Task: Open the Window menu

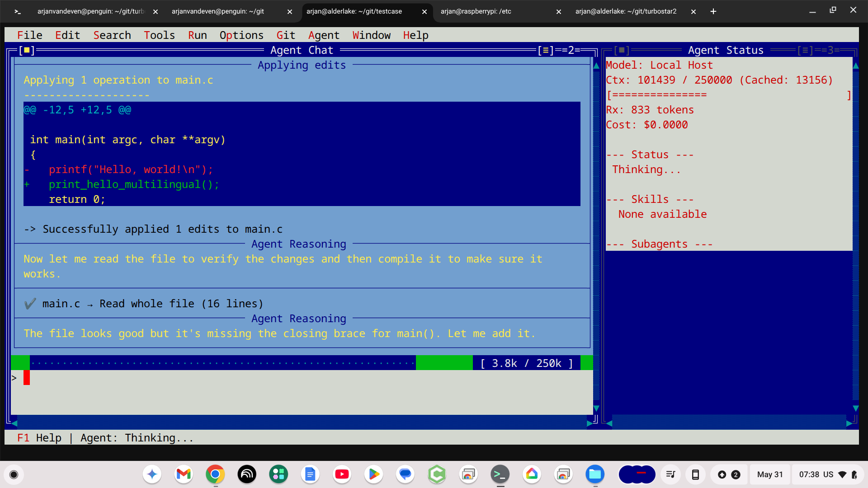Action: 371,35
